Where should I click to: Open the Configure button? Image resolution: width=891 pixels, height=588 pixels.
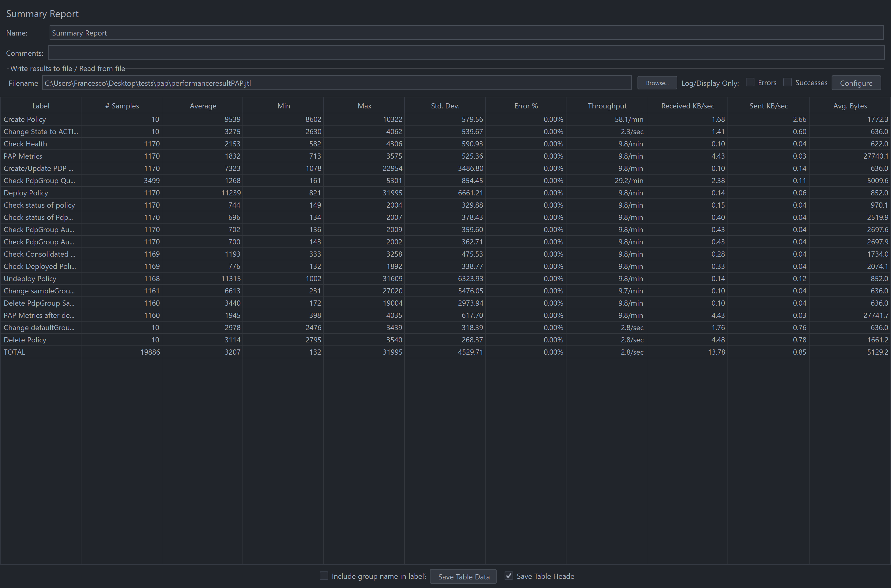click(x=856, y=83)
